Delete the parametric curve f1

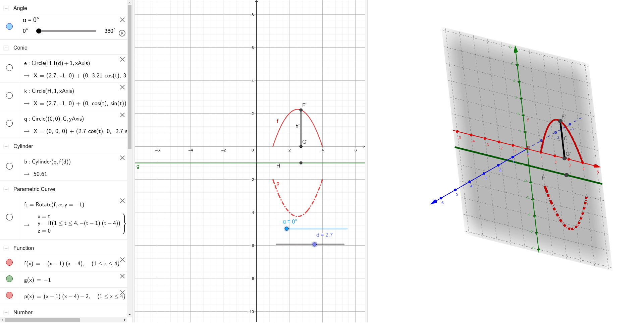click(x=122, y=201)
